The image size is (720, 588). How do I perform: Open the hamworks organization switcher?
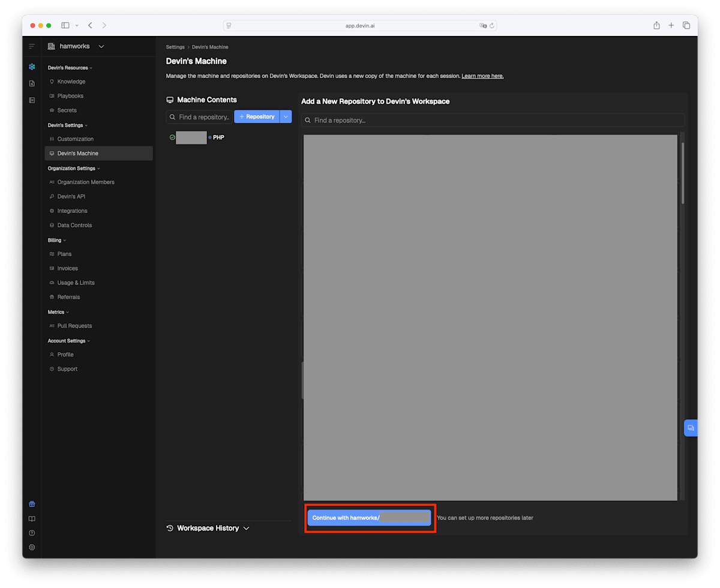[76, 46]
